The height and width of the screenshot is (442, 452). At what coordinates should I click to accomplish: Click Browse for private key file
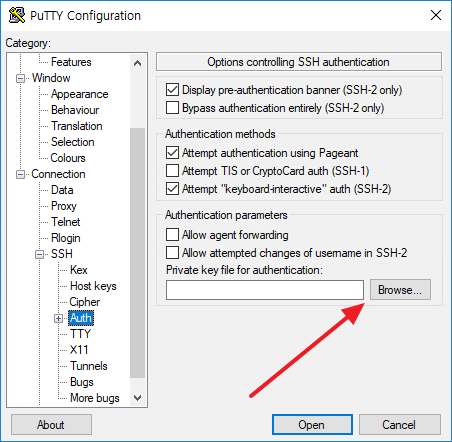pos(400,290)
